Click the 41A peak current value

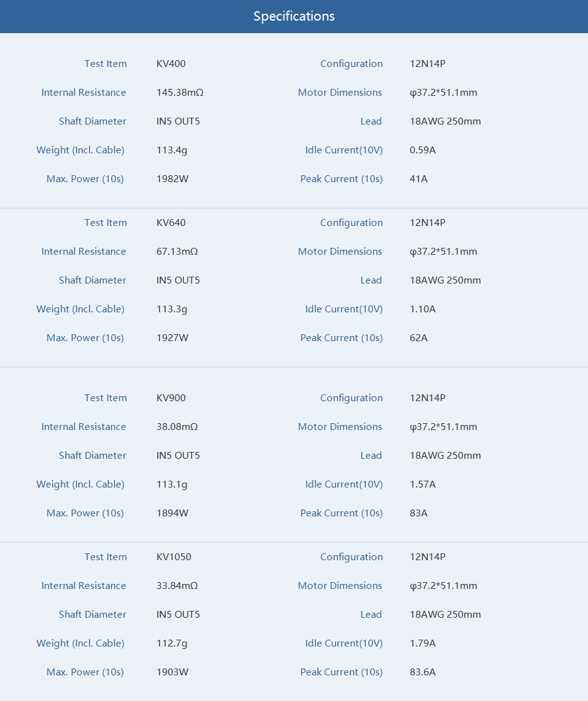click(x=418, y=179)
